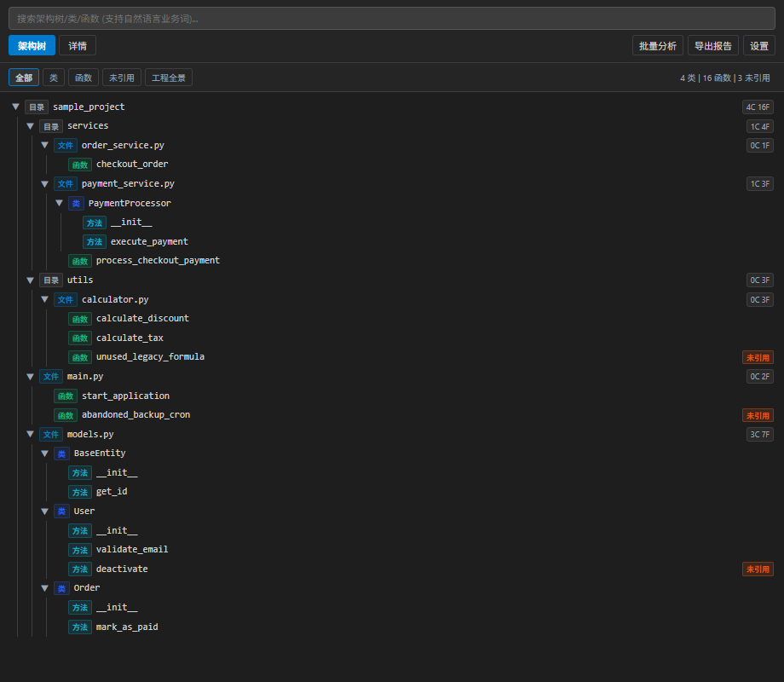Collapse the PaymentProcessor class arrow
The width and height of the screenshot is (784, 682).
click(x=59, y=203)
